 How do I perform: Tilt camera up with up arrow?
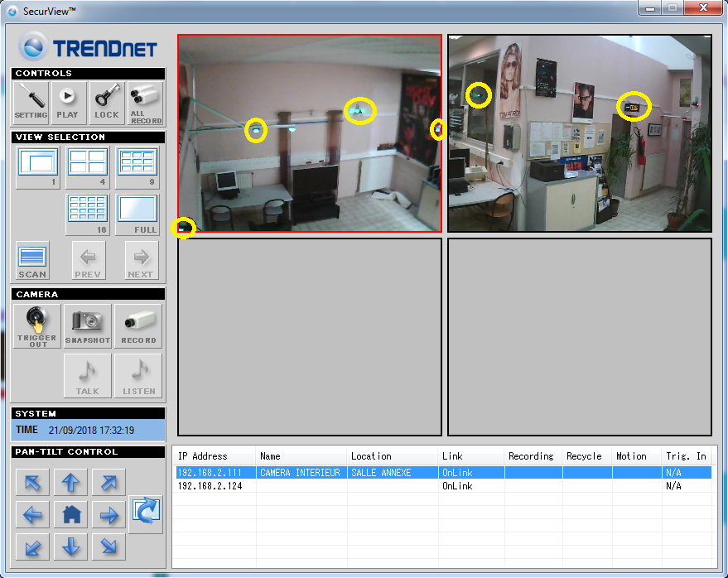pos(71,482)
